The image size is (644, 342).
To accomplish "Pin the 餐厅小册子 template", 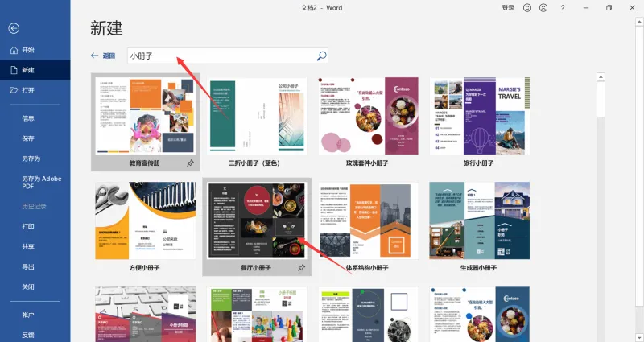I will click(301, 268).
